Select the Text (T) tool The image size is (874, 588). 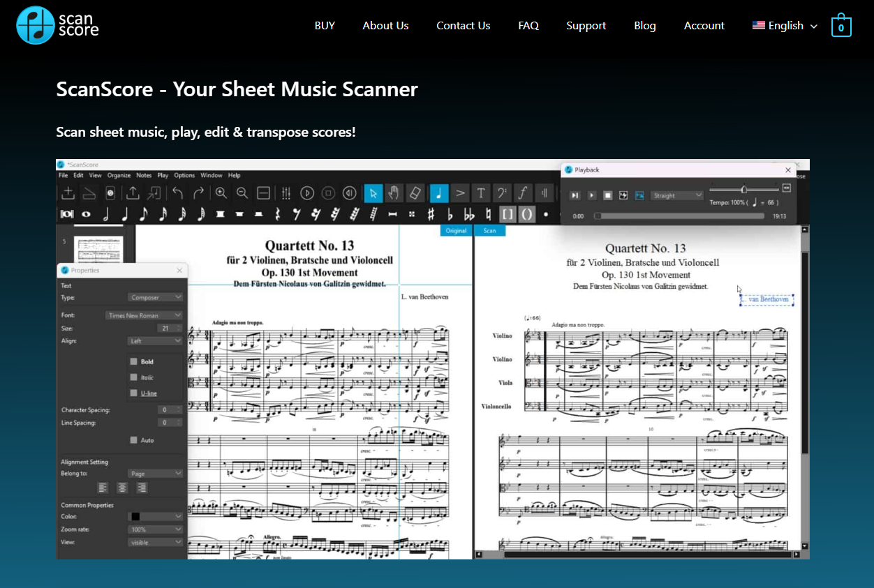(x=481, y=193)
